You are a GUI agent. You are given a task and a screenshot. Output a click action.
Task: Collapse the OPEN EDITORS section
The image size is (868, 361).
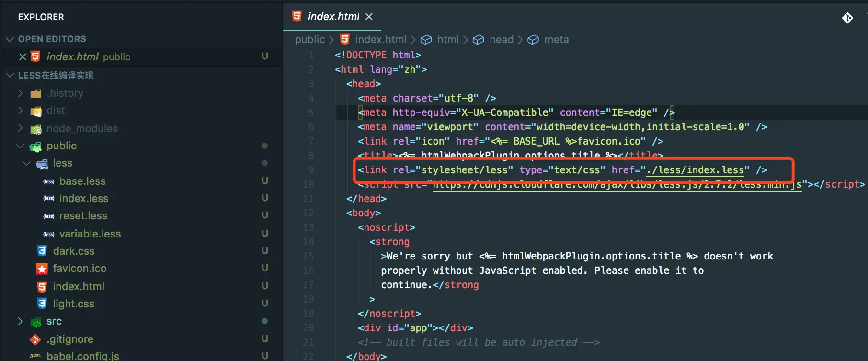click(x=10, y=39)
